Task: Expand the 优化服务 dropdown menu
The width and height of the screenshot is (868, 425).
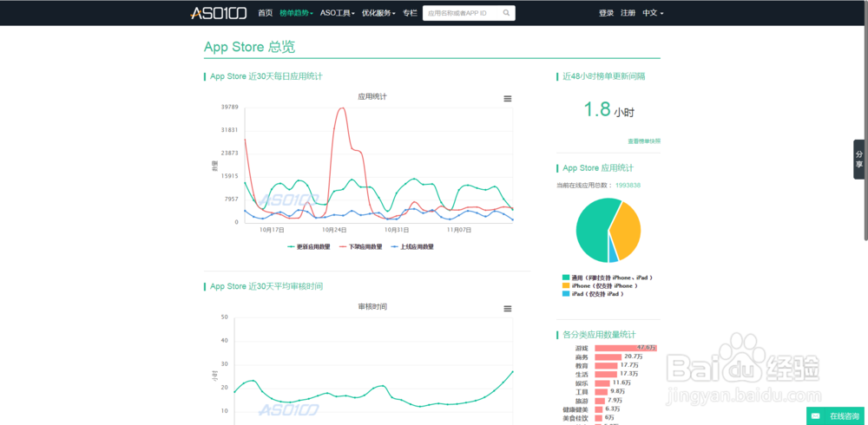Action: point(378,13)
